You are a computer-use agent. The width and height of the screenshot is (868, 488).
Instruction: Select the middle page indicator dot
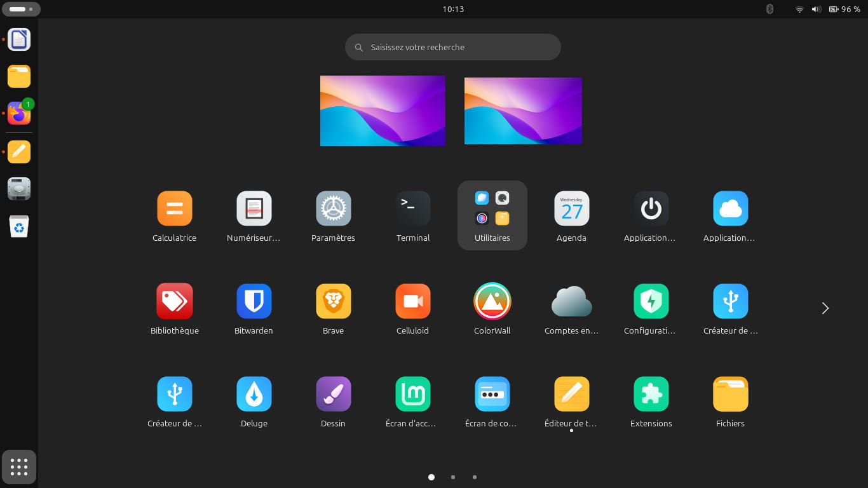coord(453,477)
